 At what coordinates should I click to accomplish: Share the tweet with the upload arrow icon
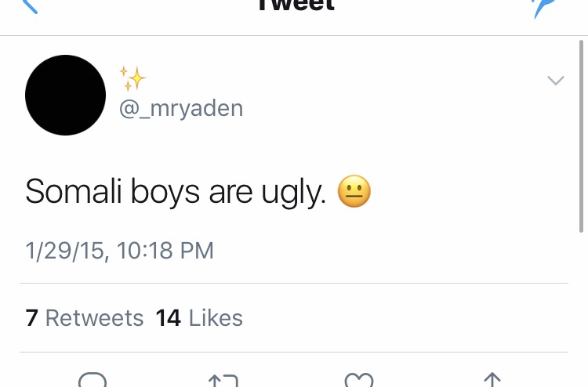492,381
